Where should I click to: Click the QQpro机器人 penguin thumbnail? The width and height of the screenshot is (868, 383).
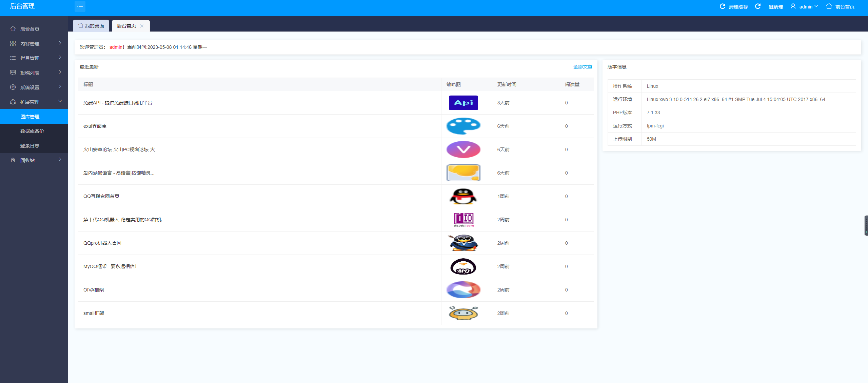[463, 243]
